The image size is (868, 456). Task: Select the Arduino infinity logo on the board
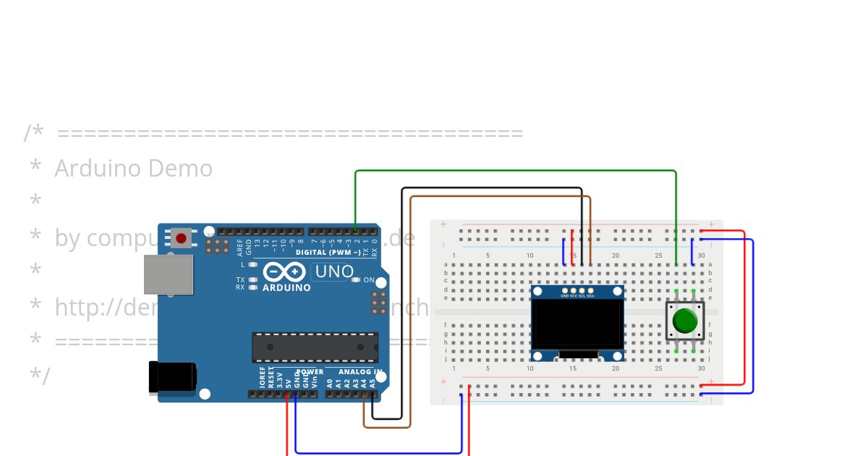tap(284, 271)
